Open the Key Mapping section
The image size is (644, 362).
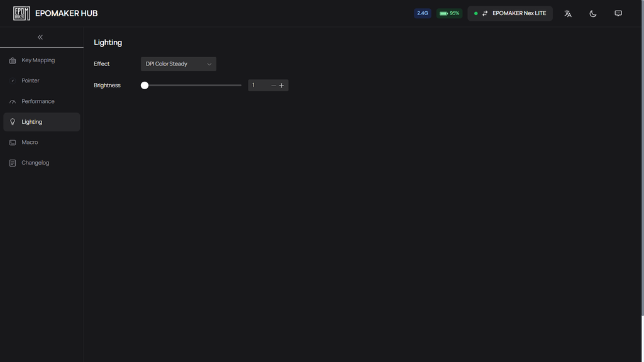click(42, 60)
